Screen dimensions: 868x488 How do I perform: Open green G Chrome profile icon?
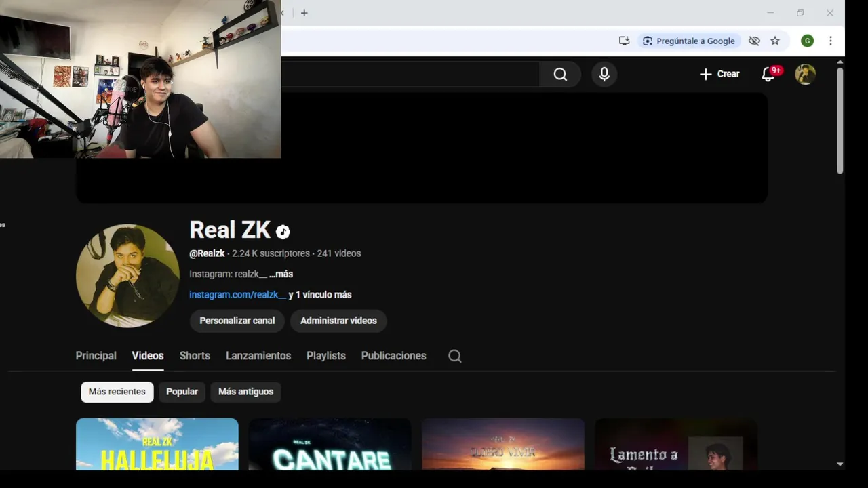(x=807, y=41)
